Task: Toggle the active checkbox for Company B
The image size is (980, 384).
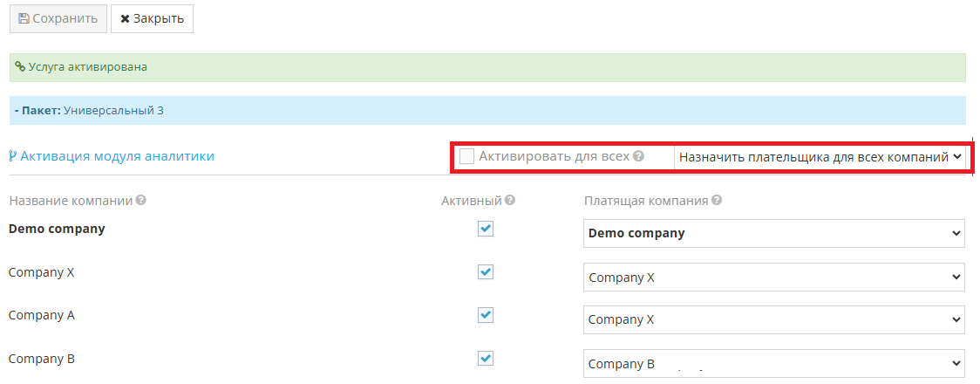Action: click(x=486, y=358)
